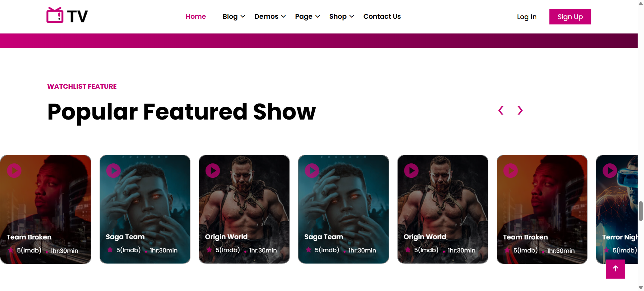This screenshot has width=644, height=291.
Task: Click star rating on second Saga Team card
Action: 309,249
